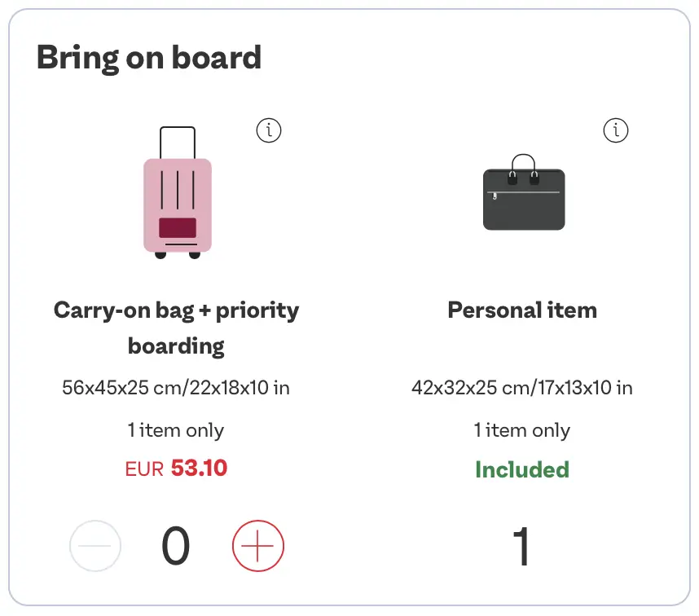Image resolution: width=699 pixels, height=616 pixels.
Task: Click the black handbag illustration
Action: click(x=523, y=194)
